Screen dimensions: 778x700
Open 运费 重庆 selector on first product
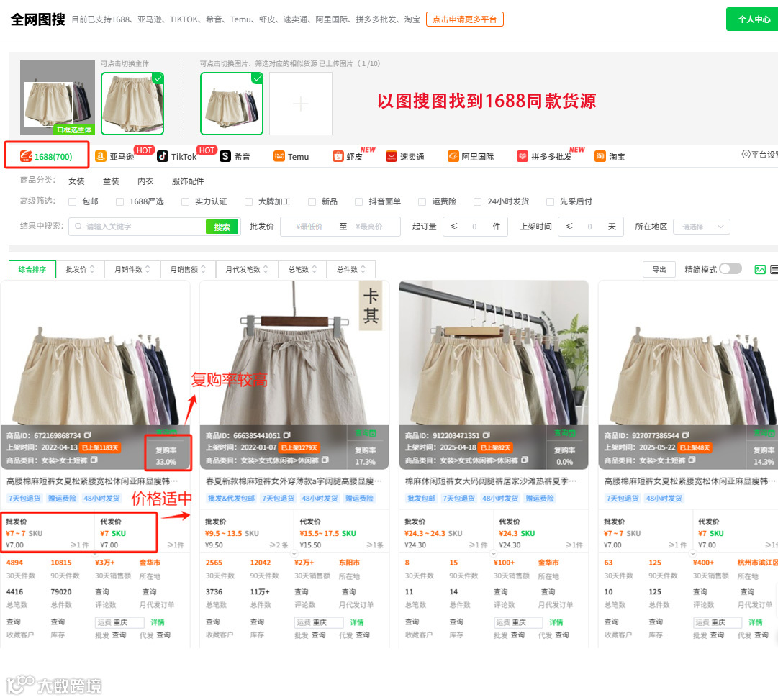(x=119, y=622)
